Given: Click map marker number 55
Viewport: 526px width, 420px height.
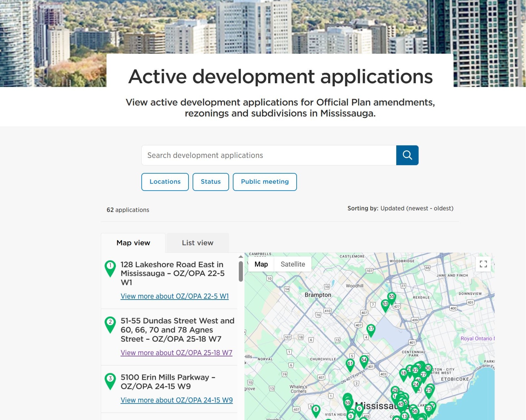Looking at the screenshot, I should (392, 297).
